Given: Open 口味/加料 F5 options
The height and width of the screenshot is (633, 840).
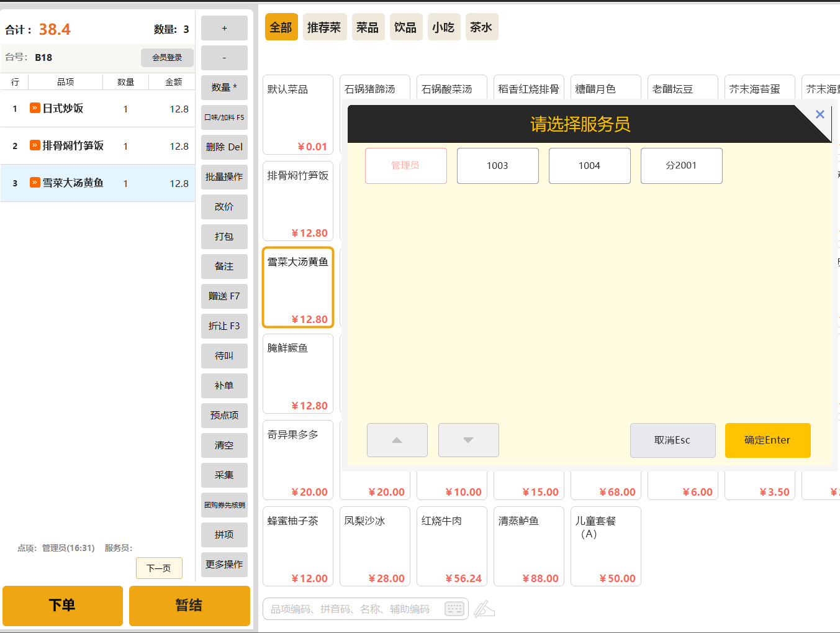Looking at the screenshot, I should [224, 117].
